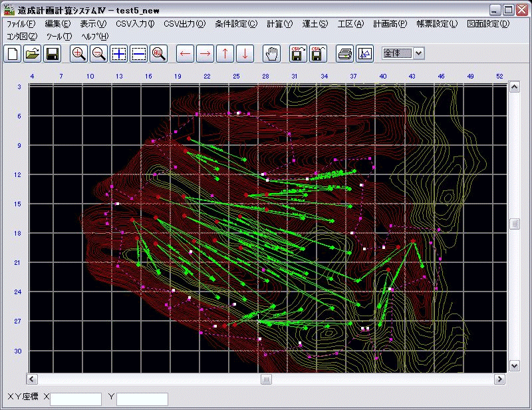Open the 条件設定(C) menu
Viewport: 532px width, 410px height.
(x=236, y=24)
